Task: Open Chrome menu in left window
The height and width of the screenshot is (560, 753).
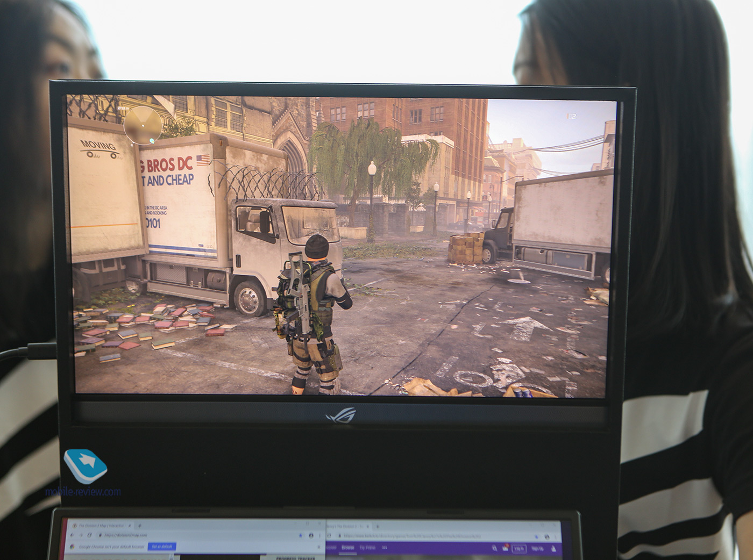Action: point(319,535)
